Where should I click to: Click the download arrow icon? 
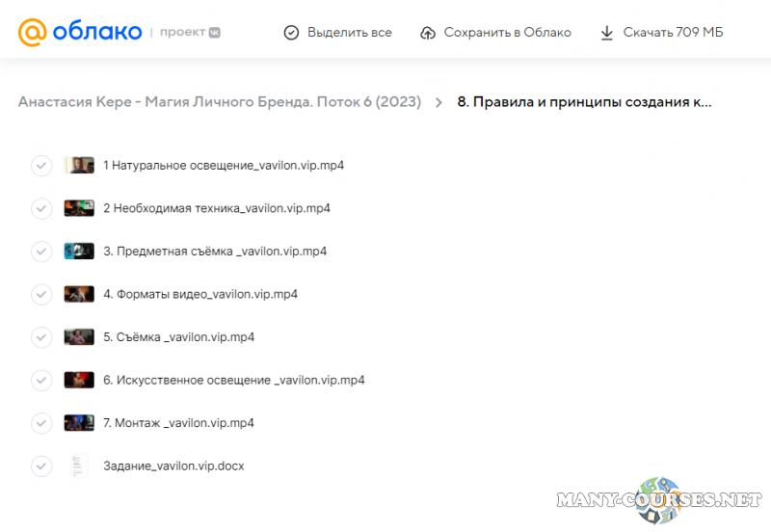pyautogui.click(x=607, y=33)
